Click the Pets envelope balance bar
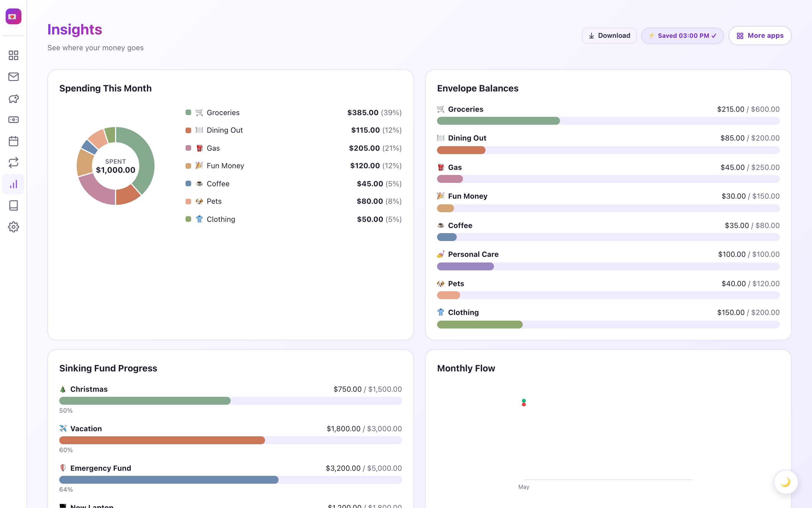The width and height of the screenshot is (812, 508). 608,295
